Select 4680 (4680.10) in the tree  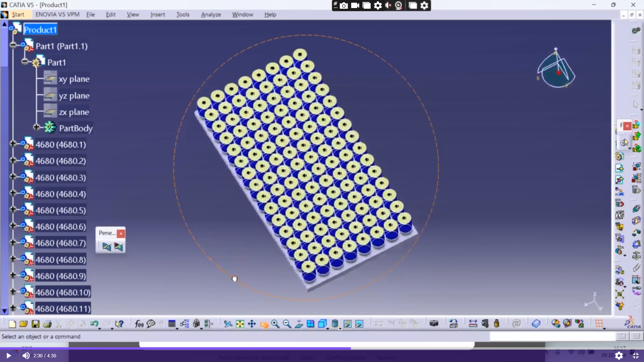(x=63, y=292)
